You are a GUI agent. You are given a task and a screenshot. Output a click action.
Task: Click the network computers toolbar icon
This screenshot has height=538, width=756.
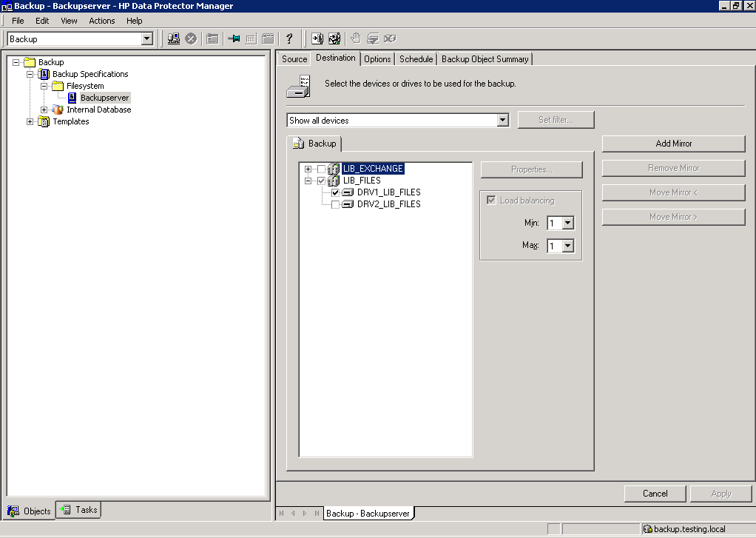[174, 38]
